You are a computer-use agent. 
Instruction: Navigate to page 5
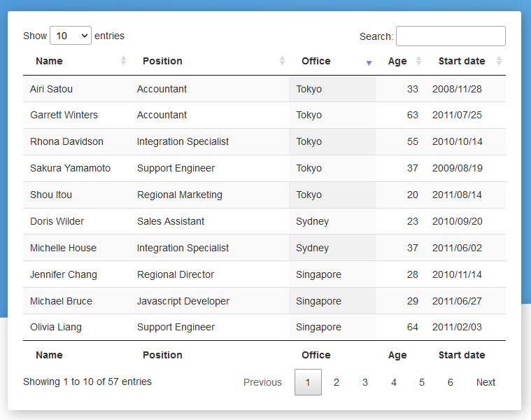point(422,382)
